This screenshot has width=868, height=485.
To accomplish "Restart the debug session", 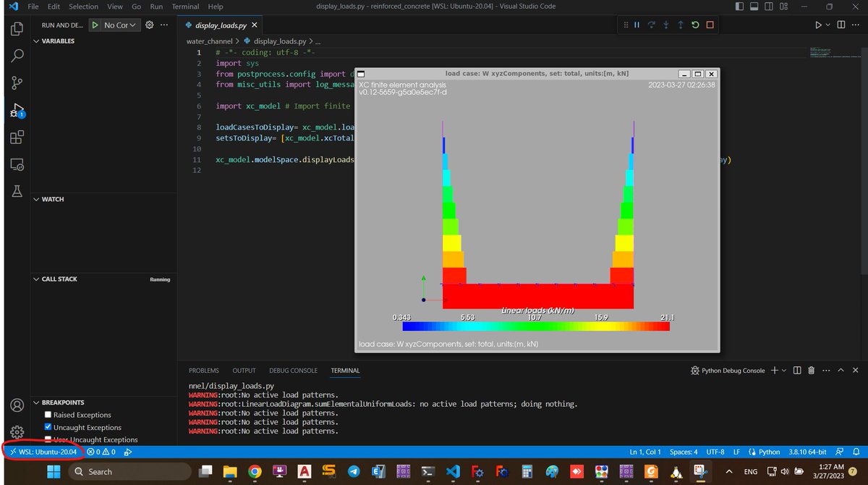I will click(x=695, y=25).
